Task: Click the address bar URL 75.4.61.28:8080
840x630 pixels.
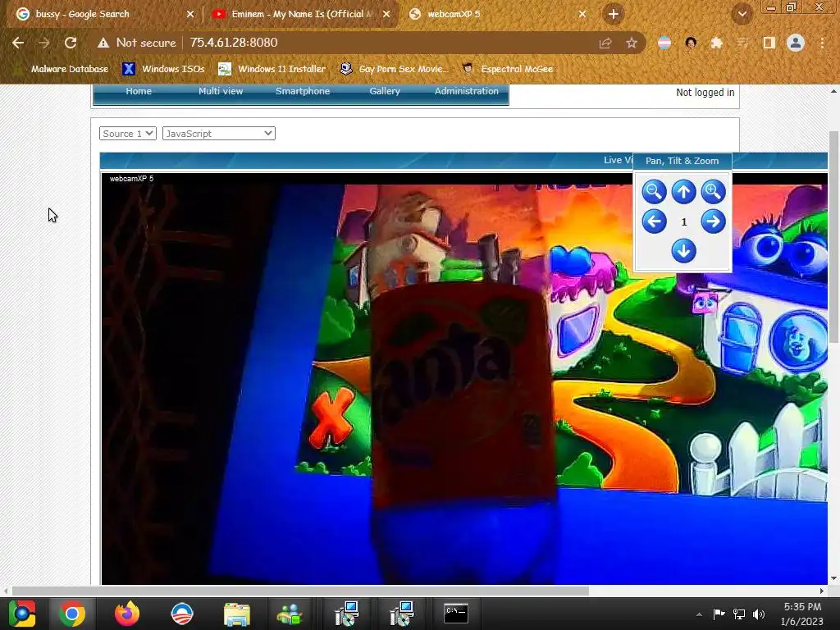Action: (x=234, y=43)
